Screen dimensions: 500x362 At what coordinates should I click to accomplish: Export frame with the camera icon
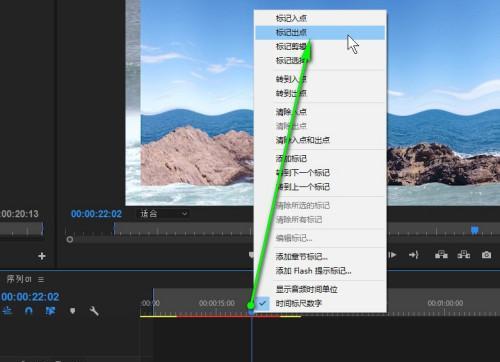(486, 255)
